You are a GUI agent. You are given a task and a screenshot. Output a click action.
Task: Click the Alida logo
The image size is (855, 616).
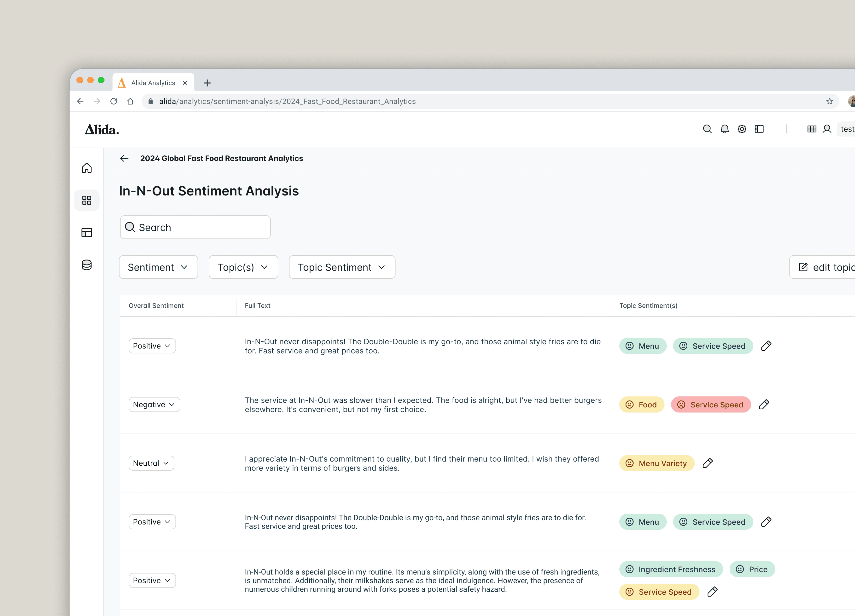[x=102, y=130]
